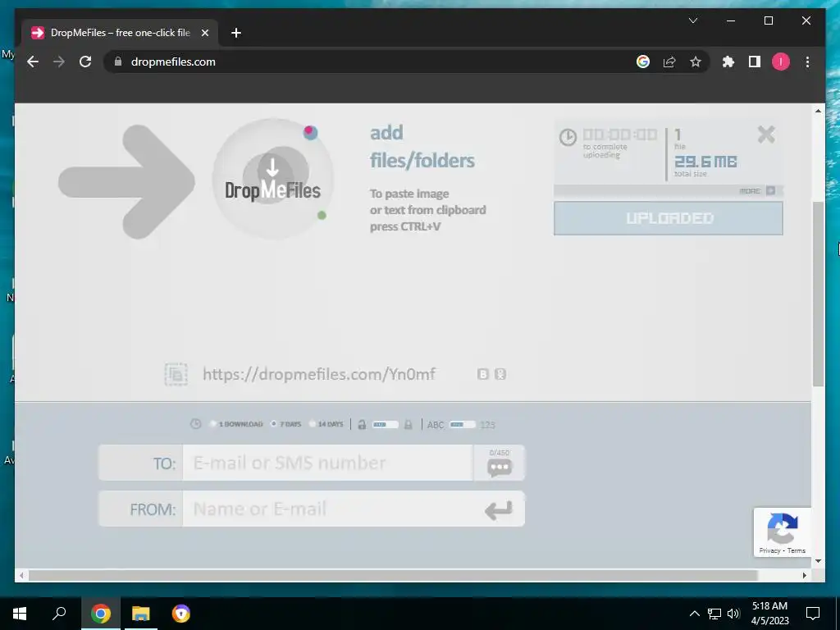
Task: Click the 'add files/folders' heading
Action: (422, 146)
